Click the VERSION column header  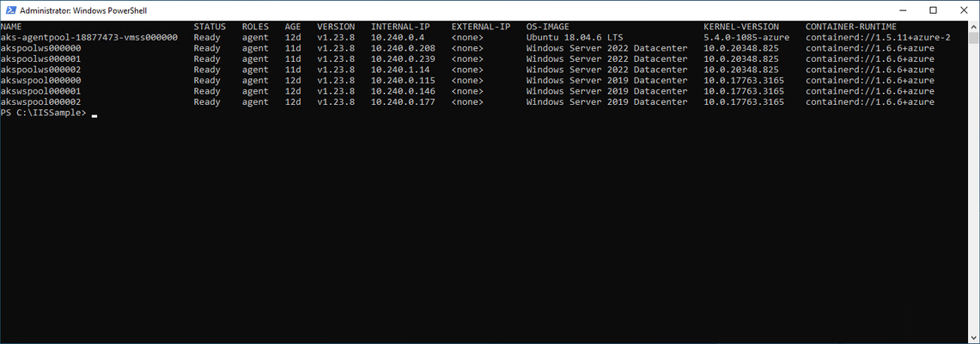tap(336, 27)
